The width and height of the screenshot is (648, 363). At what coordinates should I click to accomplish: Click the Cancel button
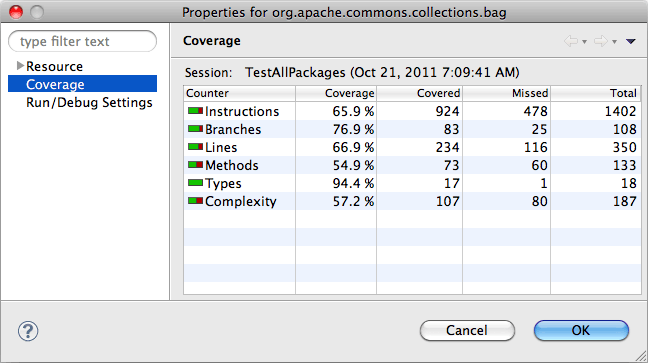click(x=467, y=330)
